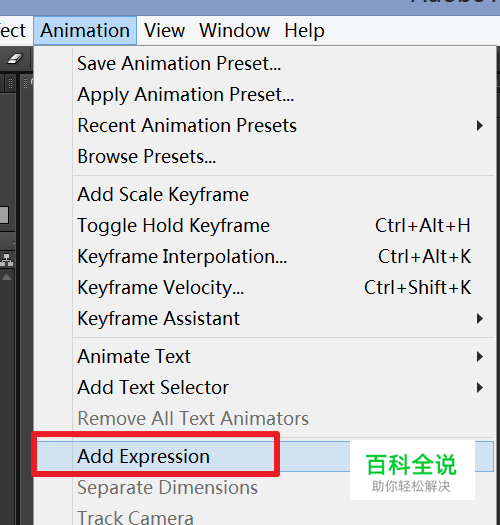Click the flowchart hierarchy icon

[7, 260]
